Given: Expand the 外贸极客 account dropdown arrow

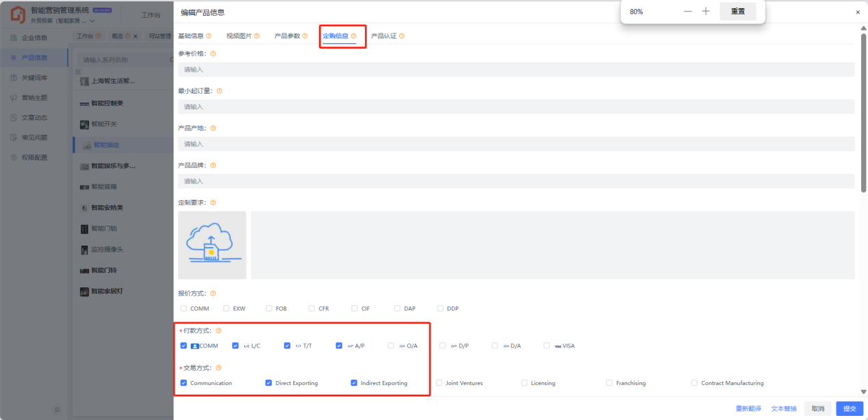Looking at the screenshot, I should tap(92, 21).
